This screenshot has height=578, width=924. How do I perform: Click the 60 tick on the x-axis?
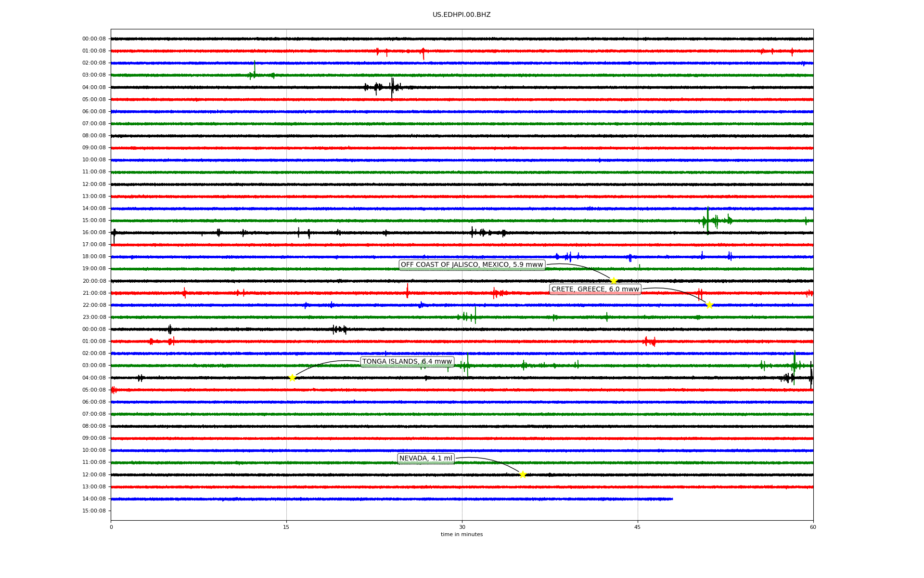(813, 527)
